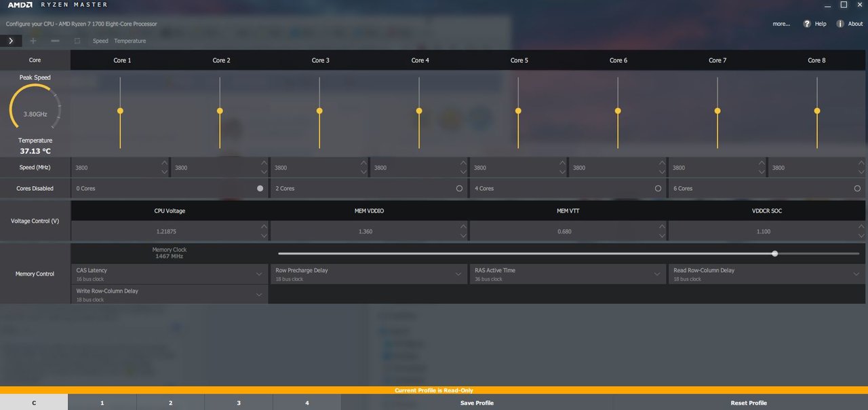The height and width of the screenshot is (410, 868).
Task: Select the 6 Cores disabled radio button
Action: (857, 188)
